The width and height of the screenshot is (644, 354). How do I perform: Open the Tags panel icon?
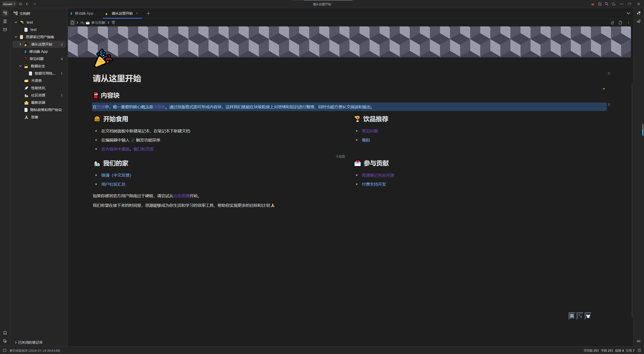pyautogui.click(x=5, y=341)
